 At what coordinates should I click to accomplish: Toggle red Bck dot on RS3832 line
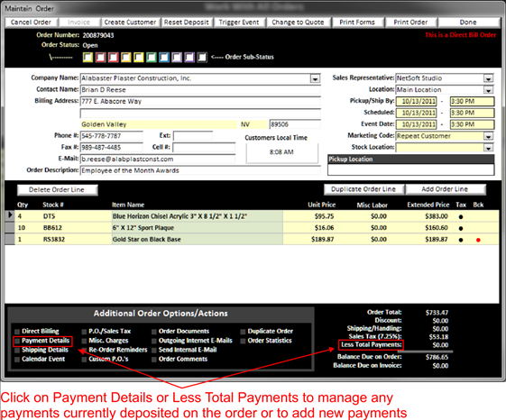click(478, 240)
